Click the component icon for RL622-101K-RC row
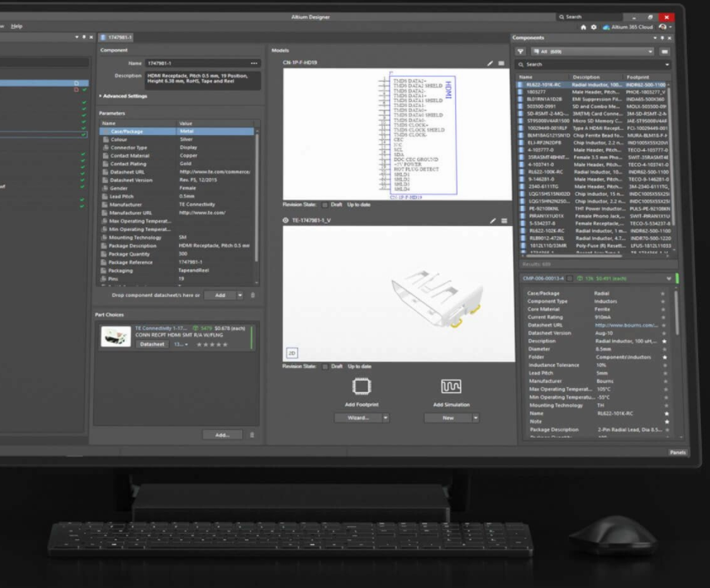This screenshot has height=588, width=710. click(520, 84)
